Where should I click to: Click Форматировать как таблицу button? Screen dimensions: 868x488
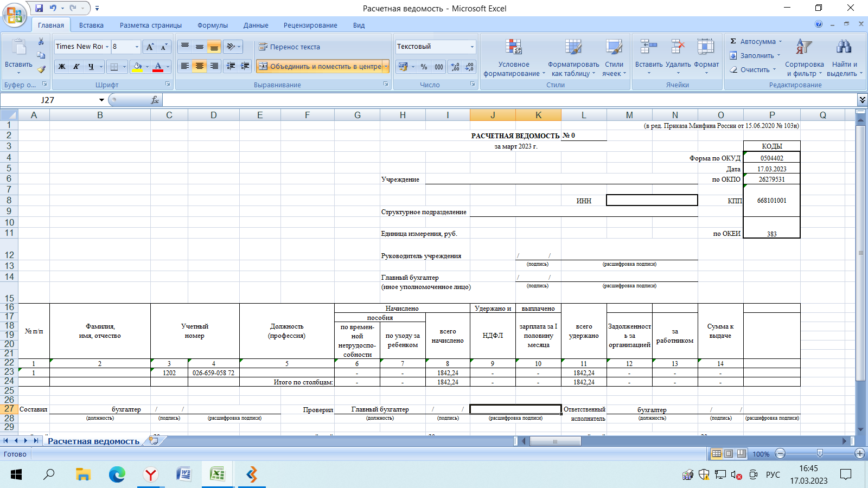[573, 57]
